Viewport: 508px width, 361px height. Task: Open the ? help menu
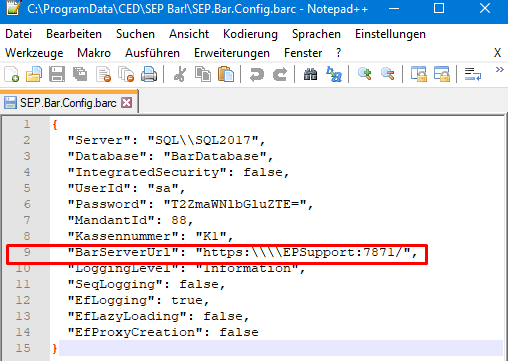pos(339,53)
